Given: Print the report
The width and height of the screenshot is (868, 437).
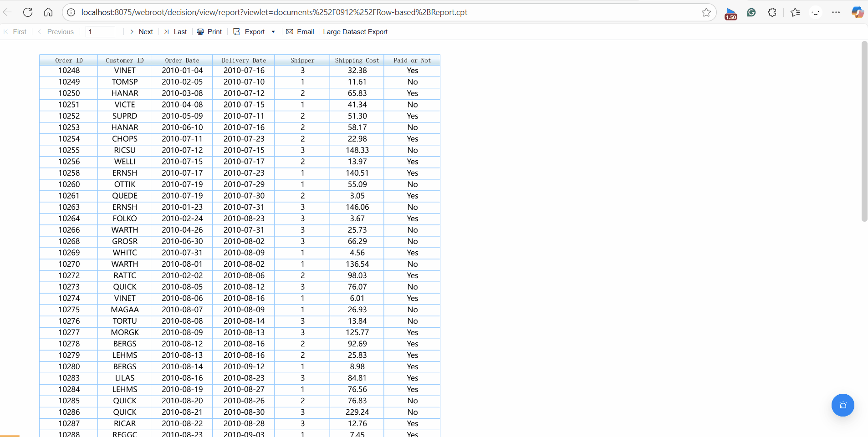Looking at the screenshot, I should pos(209,31).
